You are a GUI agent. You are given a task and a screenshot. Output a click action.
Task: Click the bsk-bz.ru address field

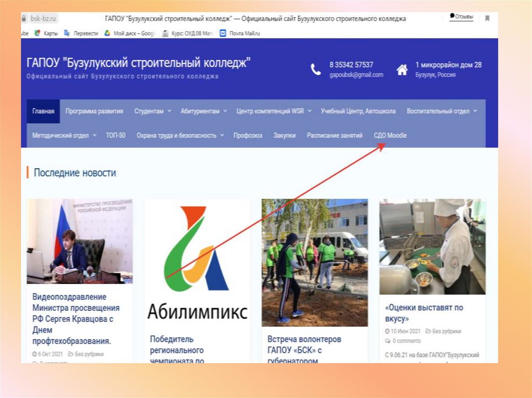43,18
